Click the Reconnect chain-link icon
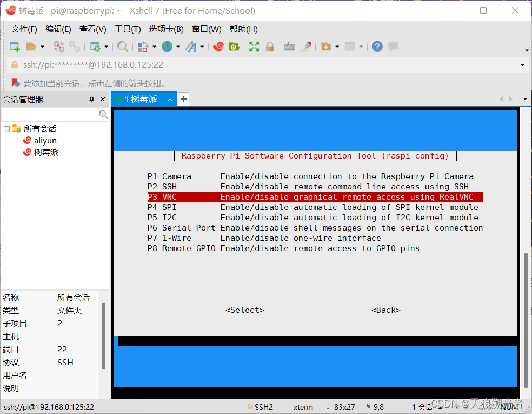Viewport: 532px width, 414px height. click(75, 47)
